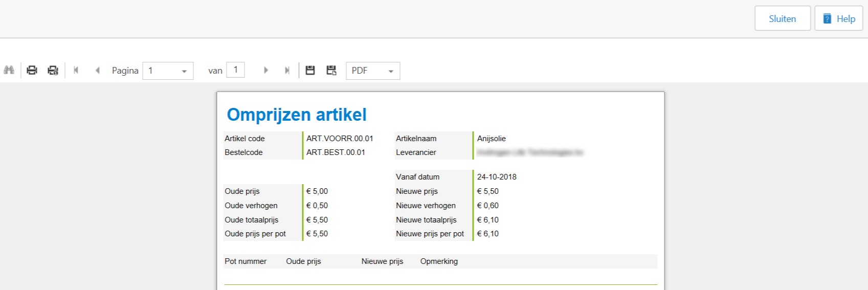Click the 'Pot nummer' column header
This screenshot has height=290, width=868.
tap(246, 261)
